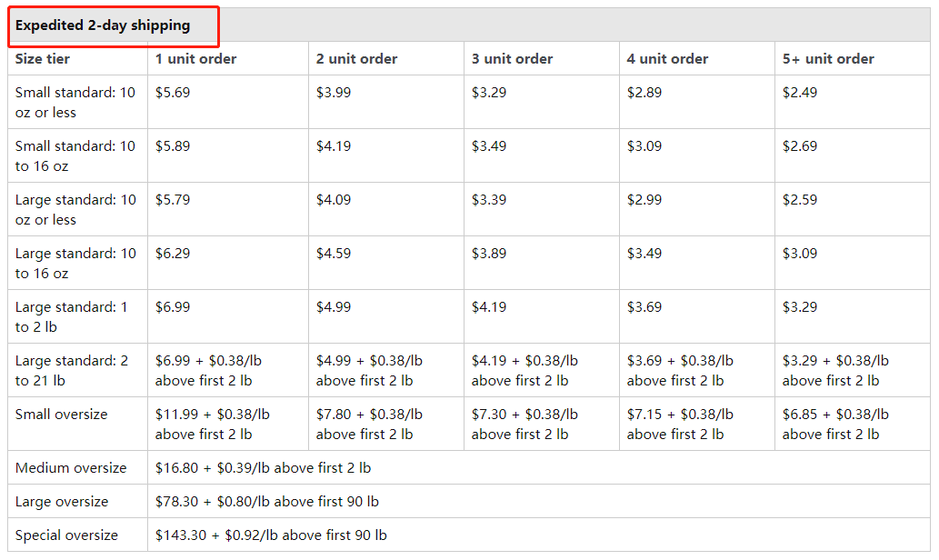Click the 1 unit order column header
Viewport: 939px width, 560px height.
point(195,59)
